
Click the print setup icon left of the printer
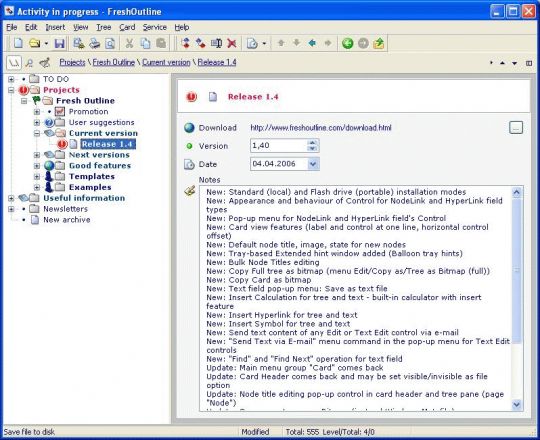point(79,43)
